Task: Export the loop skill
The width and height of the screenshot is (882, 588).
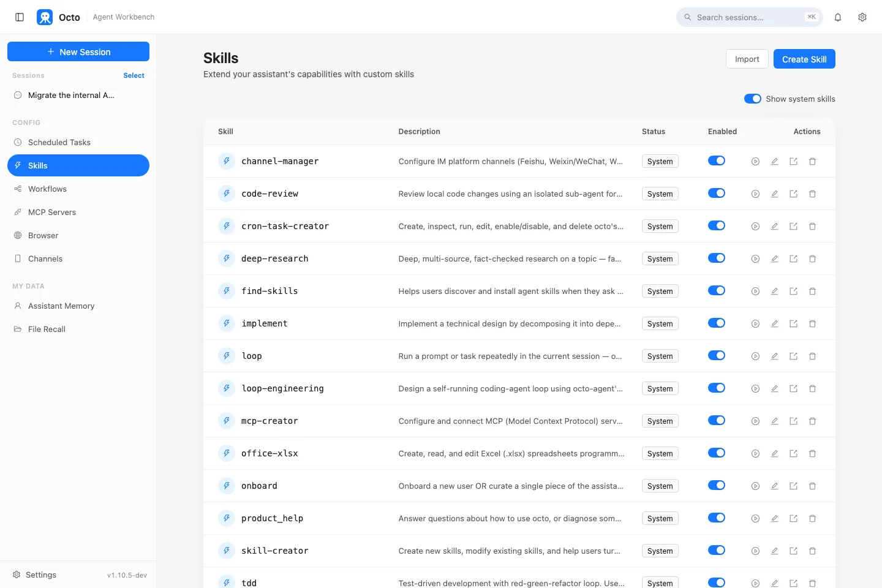Action: point(793,356)
